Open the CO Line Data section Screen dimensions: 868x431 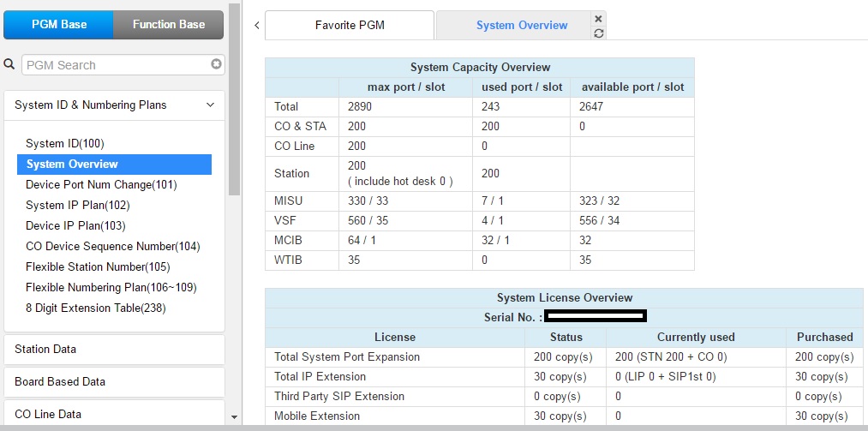[x=114, y=414]
